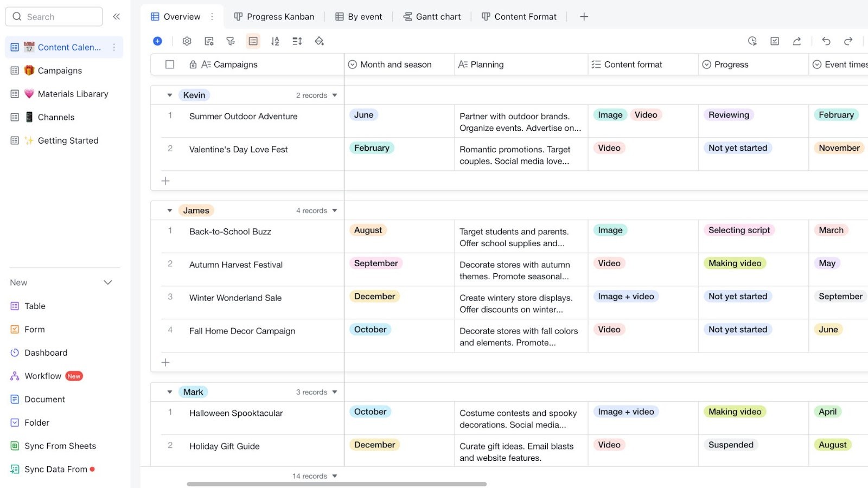Open the filter options icon

coord(231,41)
